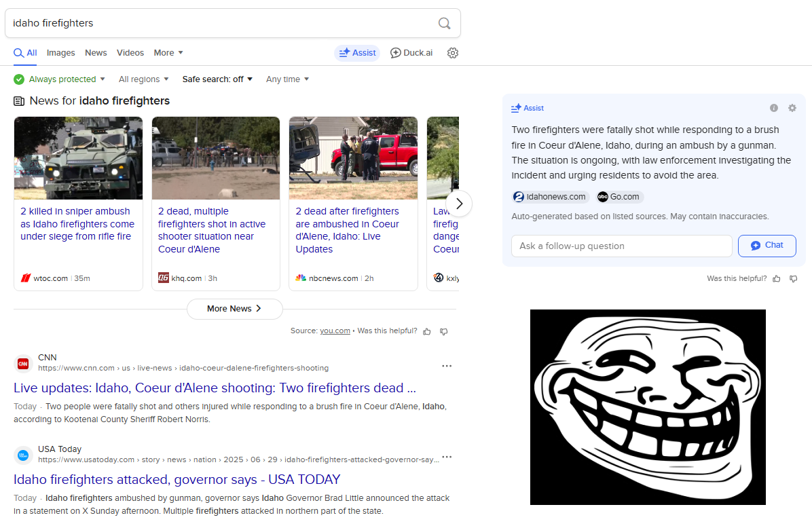
Task: Click the armored vehicle news thumbnail
Action: 78,158
